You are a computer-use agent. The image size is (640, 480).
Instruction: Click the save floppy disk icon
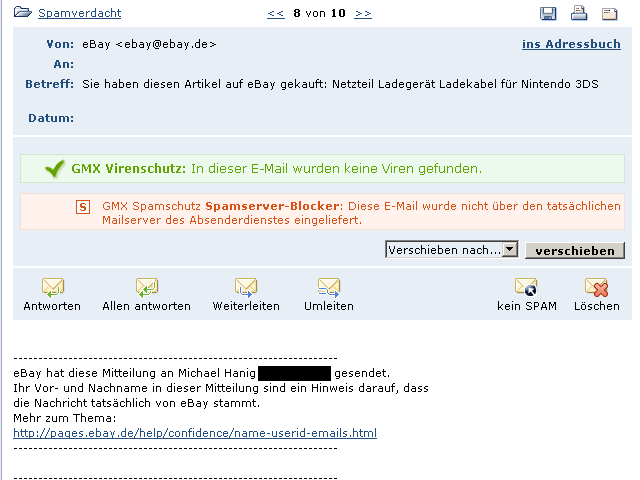548,13
